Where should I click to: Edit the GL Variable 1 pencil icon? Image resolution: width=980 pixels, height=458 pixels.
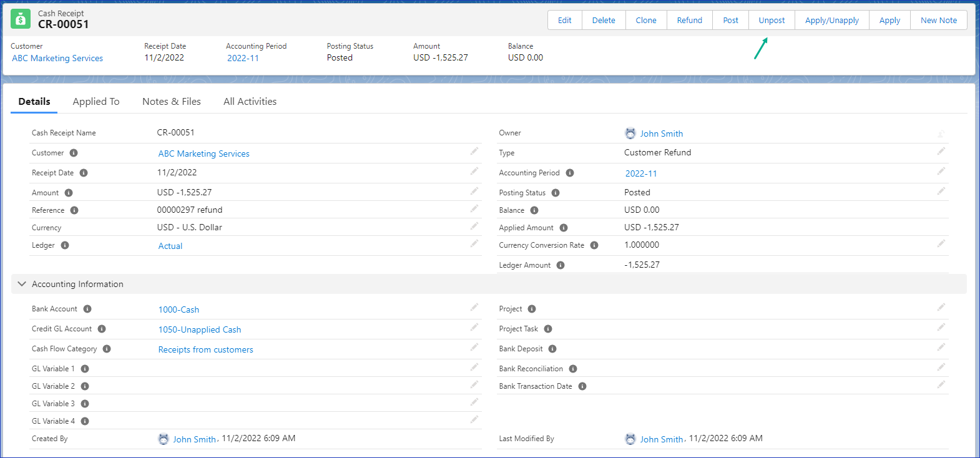pos(474,367)
